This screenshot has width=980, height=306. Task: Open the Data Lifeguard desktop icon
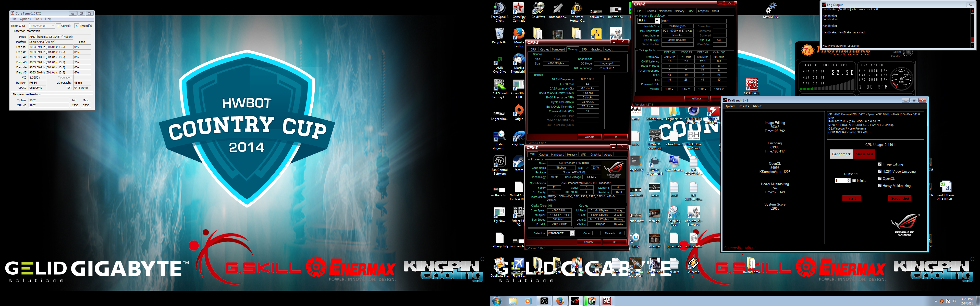499,139
